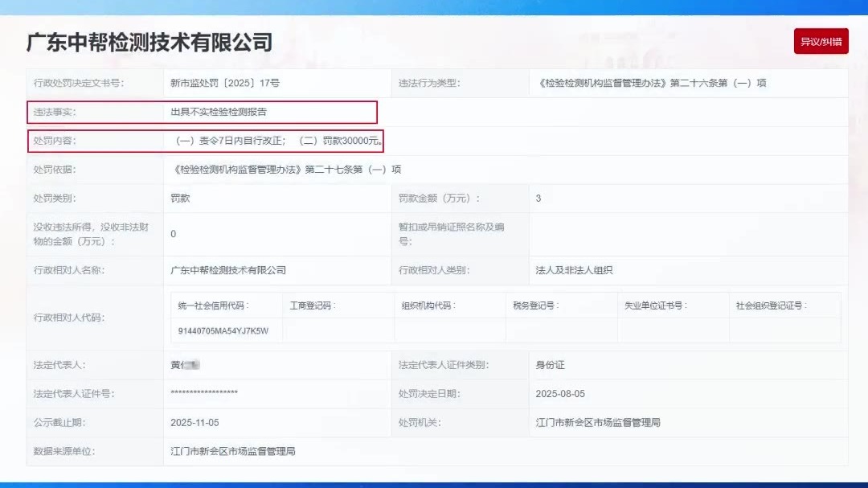868x488 pixels.
Task: Click the 行政相对人类别 label
Action: point(434,270)
